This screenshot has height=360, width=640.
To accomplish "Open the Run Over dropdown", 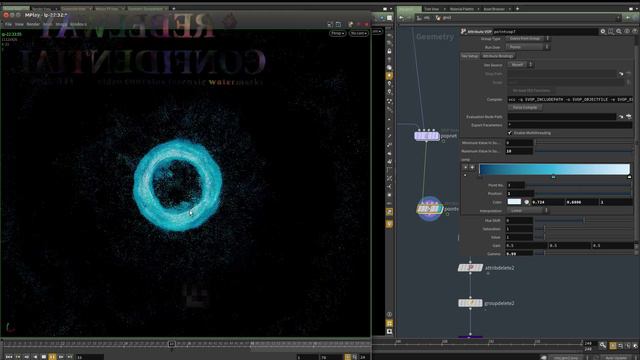I will pos(527,47).
